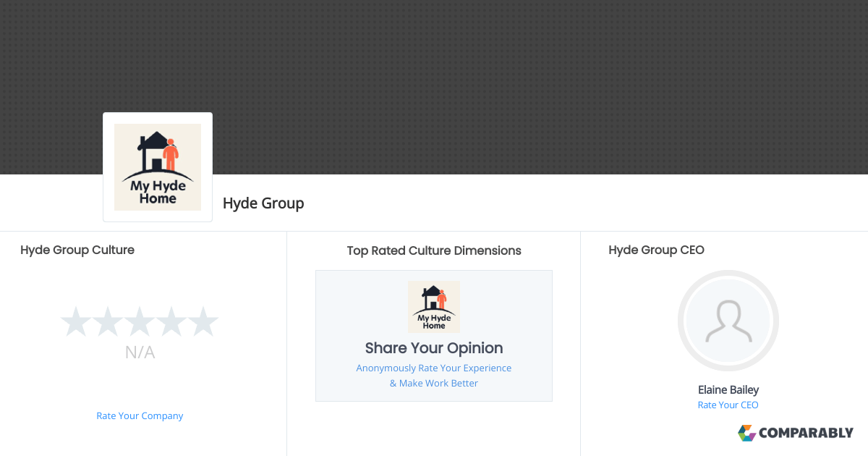Image resolution: width=868 pixels, height=456 pixels.
Task: Click the colorful Comparably pinwheel icon
Action: coord(746,433)
